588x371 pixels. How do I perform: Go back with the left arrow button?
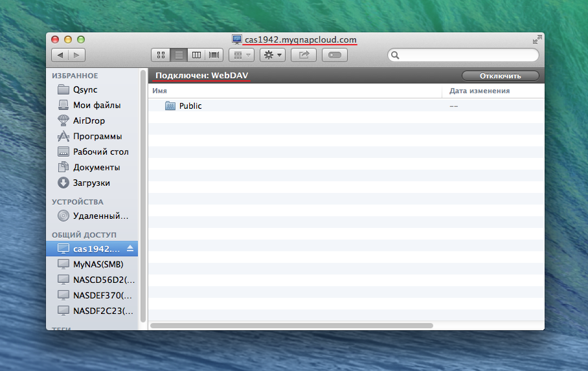pos(60,55)
